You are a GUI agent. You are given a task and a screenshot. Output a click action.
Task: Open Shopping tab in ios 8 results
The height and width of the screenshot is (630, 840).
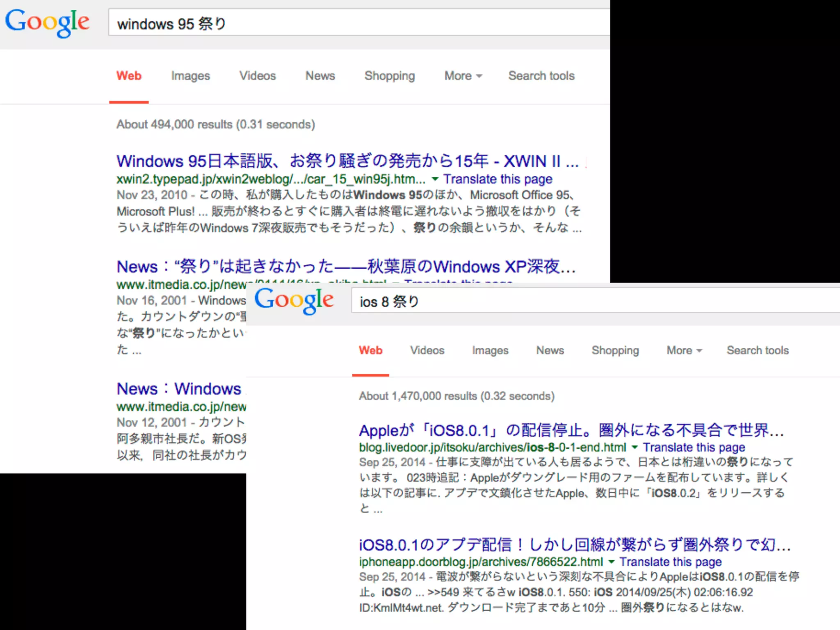pyautogui.click(x=615, y=351)
